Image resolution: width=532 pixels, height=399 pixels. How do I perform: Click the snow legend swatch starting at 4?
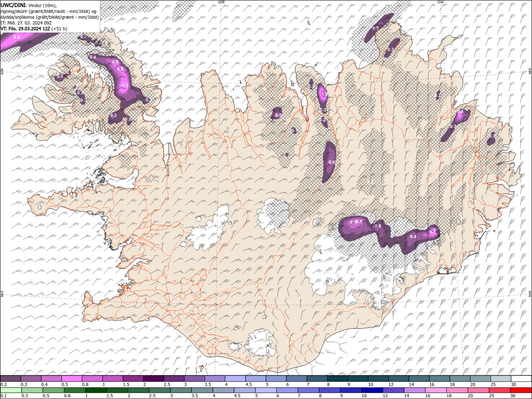tap(234, 379)
